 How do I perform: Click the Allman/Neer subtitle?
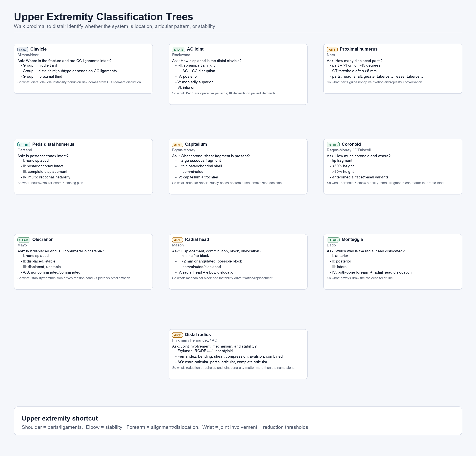tap(28, 55)
